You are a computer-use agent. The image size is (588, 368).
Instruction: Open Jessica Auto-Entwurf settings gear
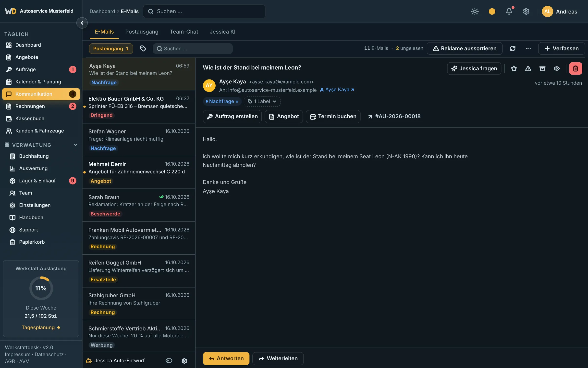click(184, 360)
